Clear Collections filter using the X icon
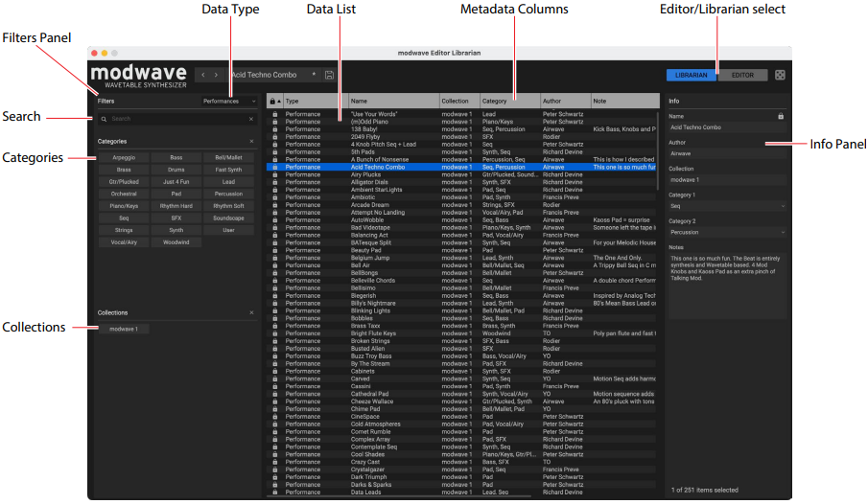The image size is (868, 504). pos(251,312)
